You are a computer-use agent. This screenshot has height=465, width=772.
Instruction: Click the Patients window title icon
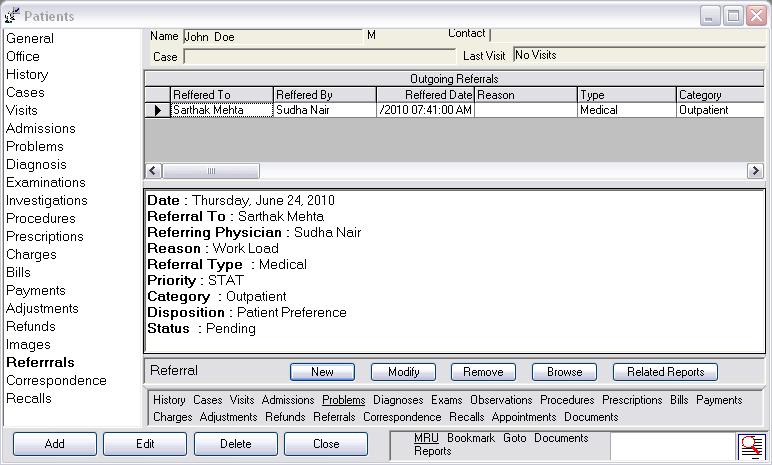click(x=12, y=16)
